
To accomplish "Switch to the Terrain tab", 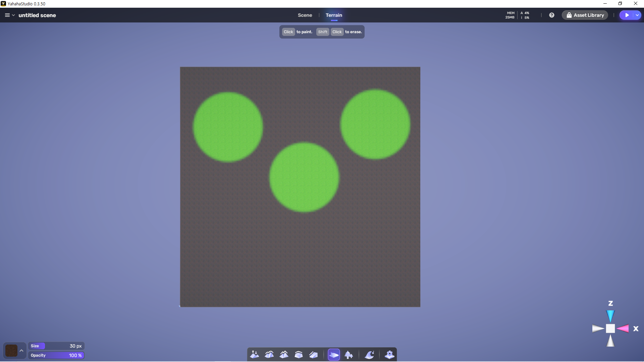I will point(334,15).
